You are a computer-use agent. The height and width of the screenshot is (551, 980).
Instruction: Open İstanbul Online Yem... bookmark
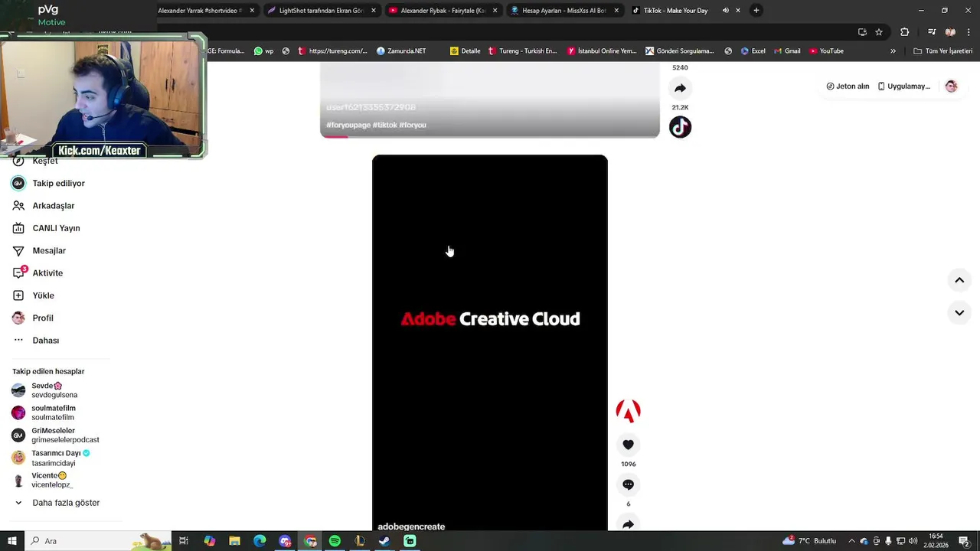[x=602, y=51]
